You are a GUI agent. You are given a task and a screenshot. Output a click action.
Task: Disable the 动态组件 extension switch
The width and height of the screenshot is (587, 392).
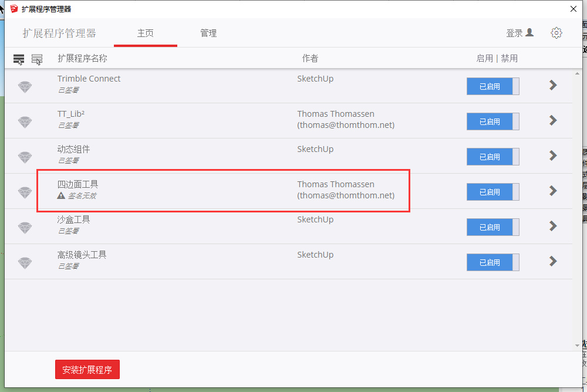pyautogui.click(x=492, y=157)
